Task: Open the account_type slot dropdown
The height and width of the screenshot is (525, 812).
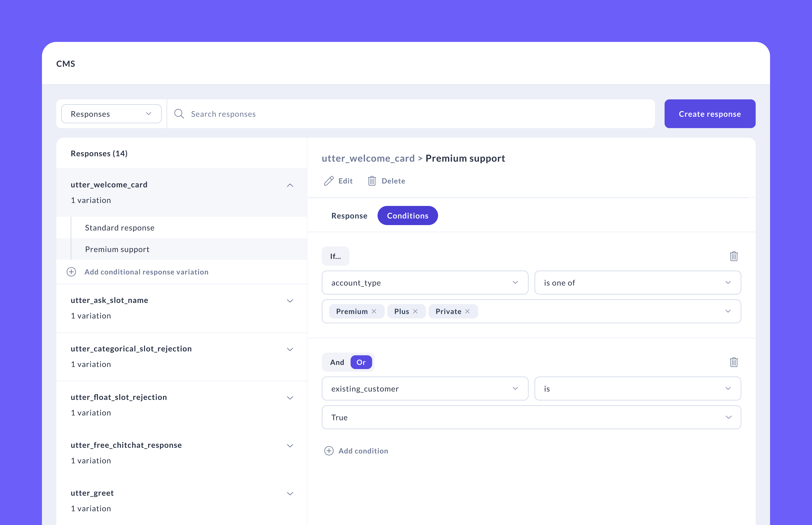Action: pos(425,283)
